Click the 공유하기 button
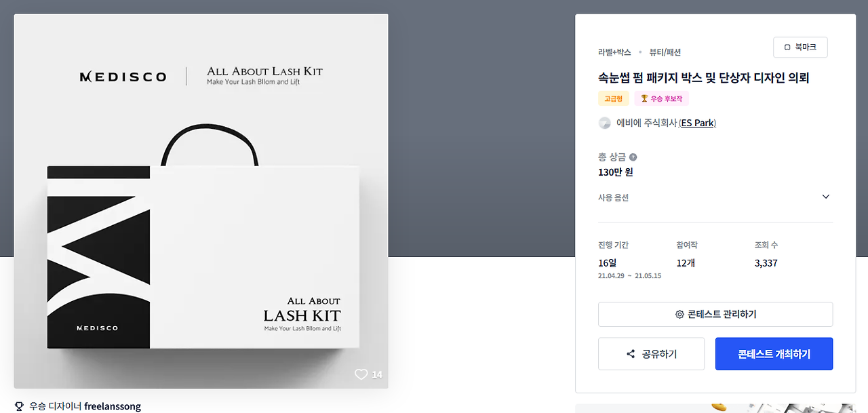Image resolution: width=868 pixels, height=413 pixels. 651,354
